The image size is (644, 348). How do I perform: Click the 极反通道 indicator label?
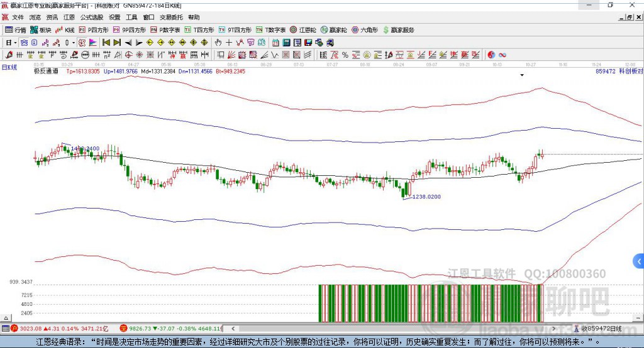pyautogui.click(x=46, y=72)
